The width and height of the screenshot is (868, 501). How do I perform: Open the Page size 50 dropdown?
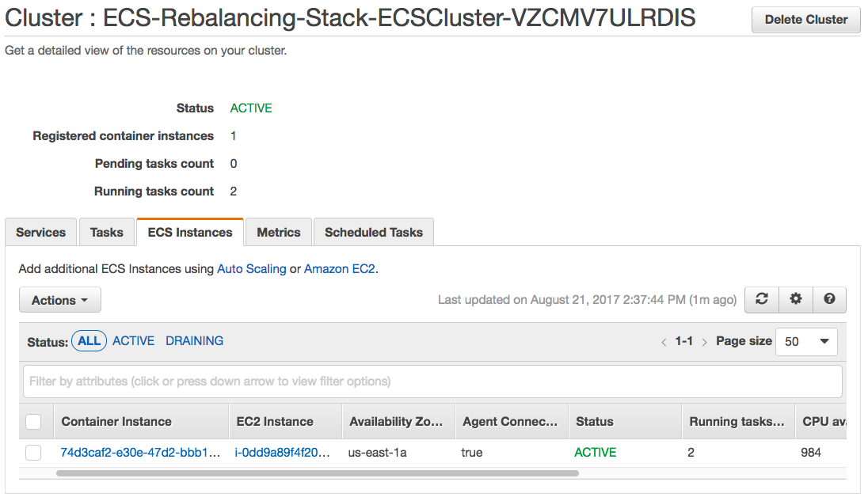(806, 342)
